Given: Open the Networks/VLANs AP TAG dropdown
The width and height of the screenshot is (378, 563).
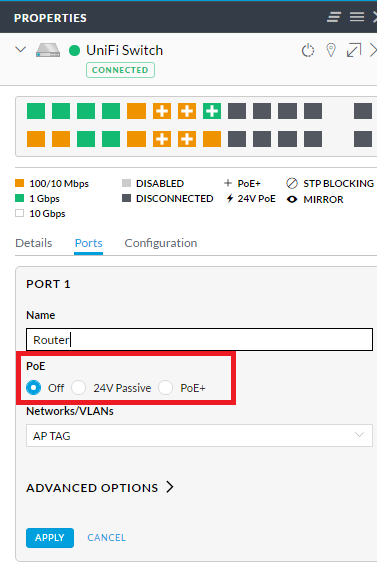Looking at the screenshot, I should 199,436.
